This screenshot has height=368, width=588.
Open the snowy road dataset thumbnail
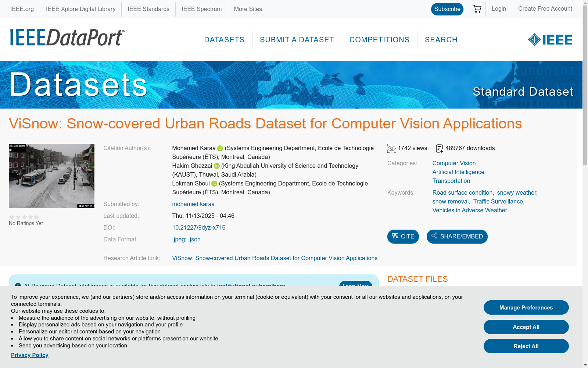51,176
